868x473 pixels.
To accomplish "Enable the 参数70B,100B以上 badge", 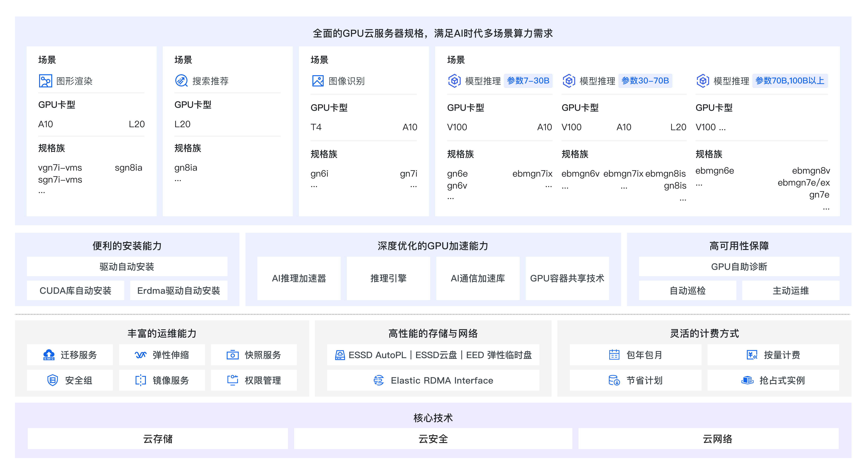I will pyautogui.click(x=790, y=81).
